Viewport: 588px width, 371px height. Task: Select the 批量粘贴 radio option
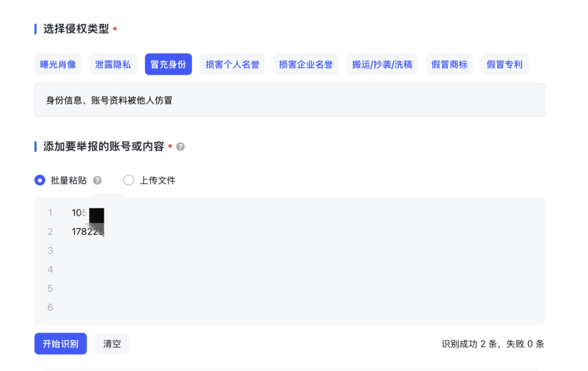click(x=40, y=181)
